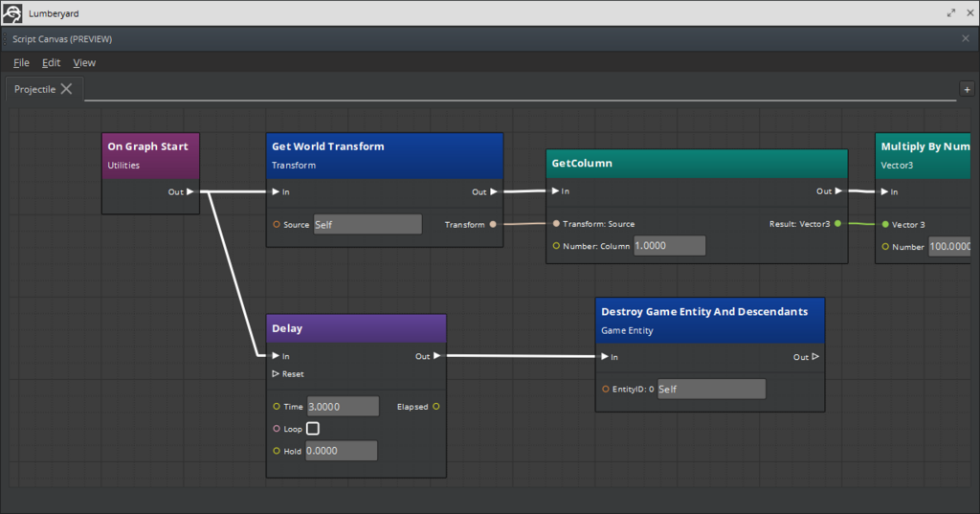
Task: Select the Multiply By Number node header
Action: (924, 156)
